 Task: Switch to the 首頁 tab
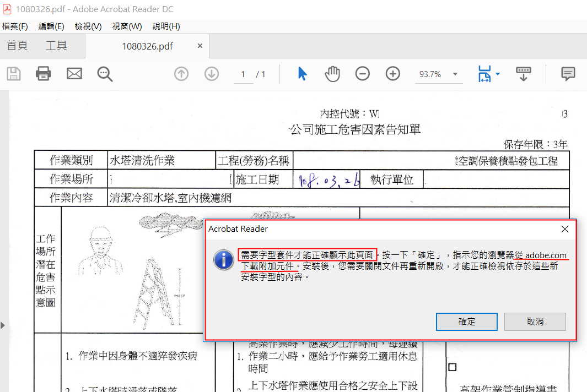(17, 46)
